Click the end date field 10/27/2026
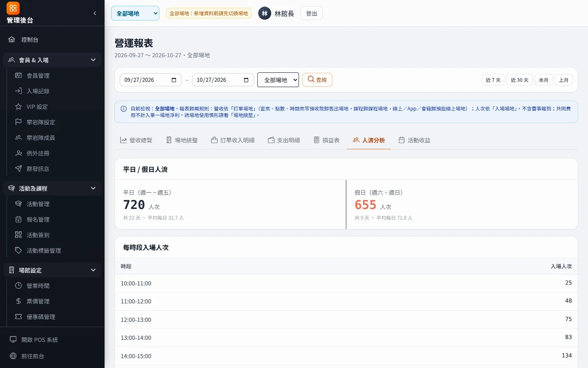Viewport: 588px width, 368px height. coord(223,80)
